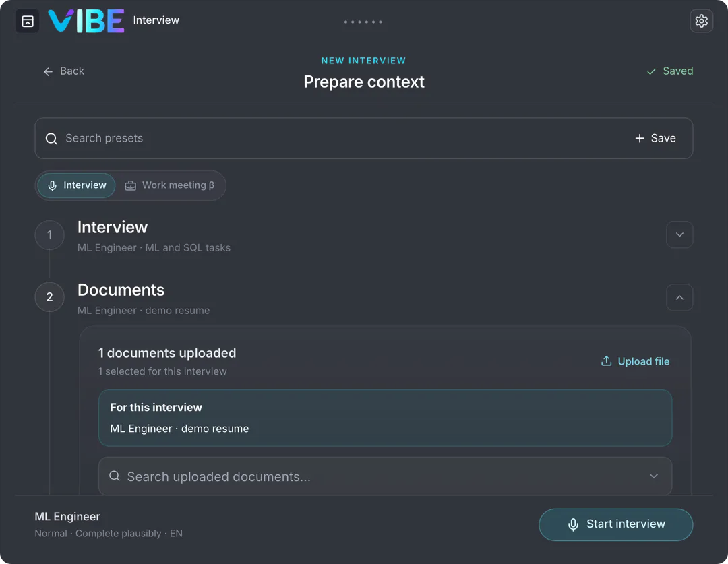The width and height of the screenshot is (728, 564).
Task: Click in the Search uploaded documents field
Action: 385,476
